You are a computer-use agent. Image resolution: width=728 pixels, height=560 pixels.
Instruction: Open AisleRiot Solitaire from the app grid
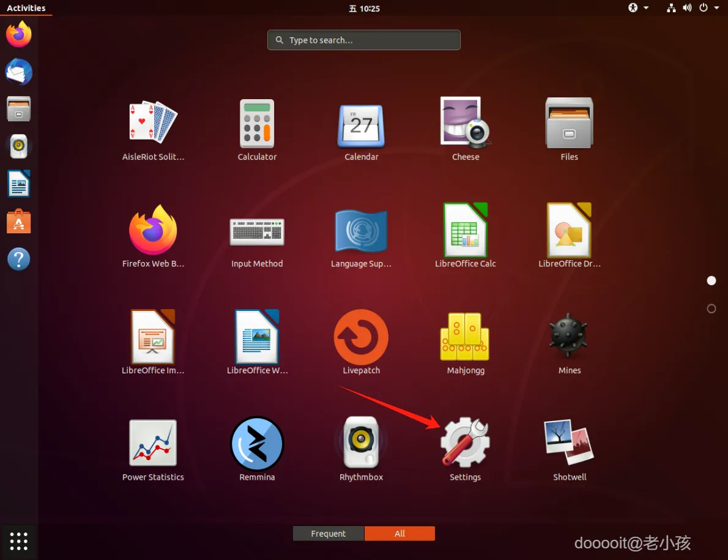tap(153, 130)
